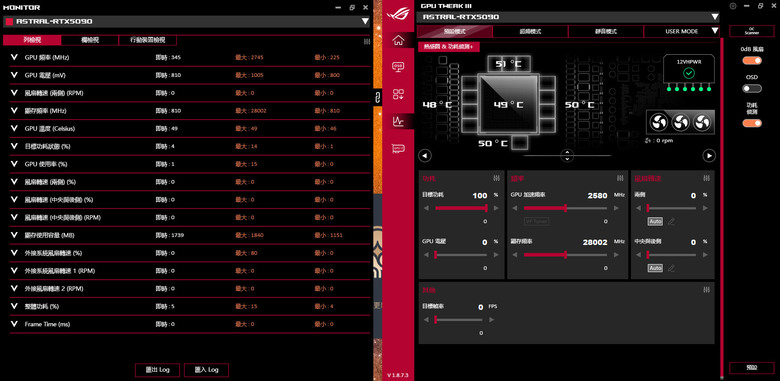Screen dimensions: 780x381
Task: Open the utilities download sidebar icon
Action: coord(398,94)
